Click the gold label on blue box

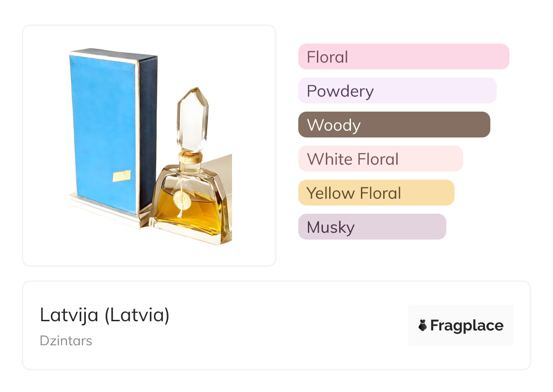point(121,176)
